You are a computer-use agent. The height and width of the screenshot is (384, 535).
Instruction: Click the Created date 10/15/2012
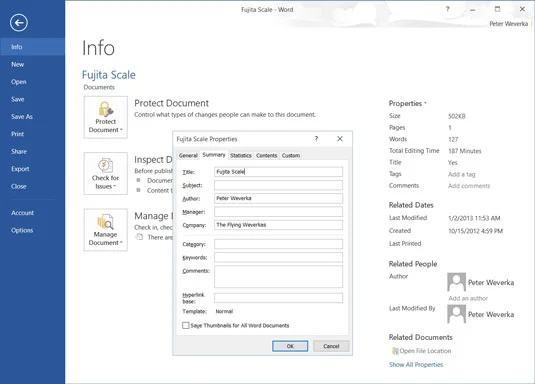pyautogui.click(x=475, y=231)
